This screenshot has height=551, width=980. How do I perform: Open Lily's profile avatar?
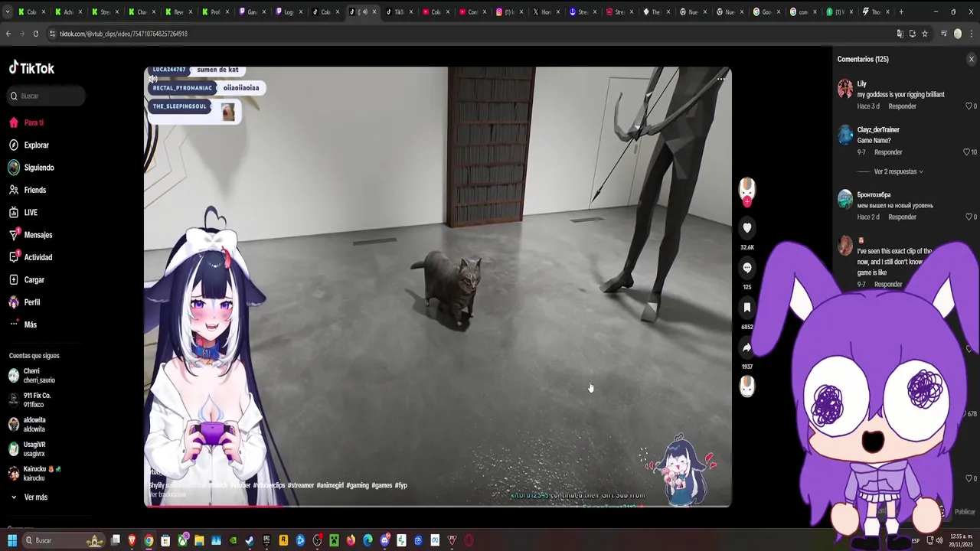pyautogui.click(x=845, y=89)
